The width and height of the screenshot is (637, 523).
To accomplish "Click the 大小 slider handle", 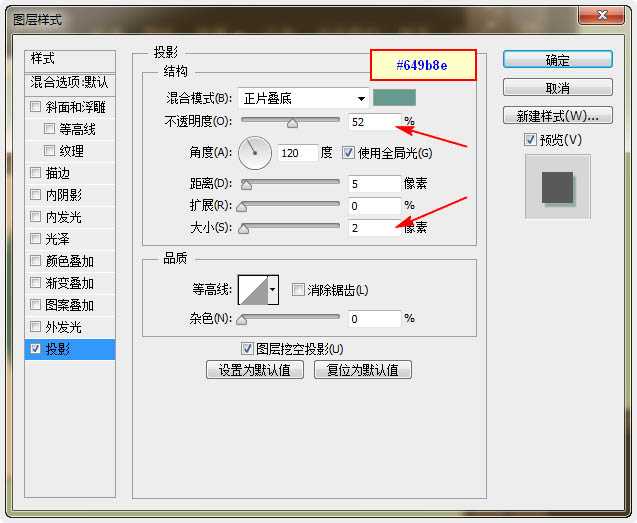I will [x=243, y=229].
